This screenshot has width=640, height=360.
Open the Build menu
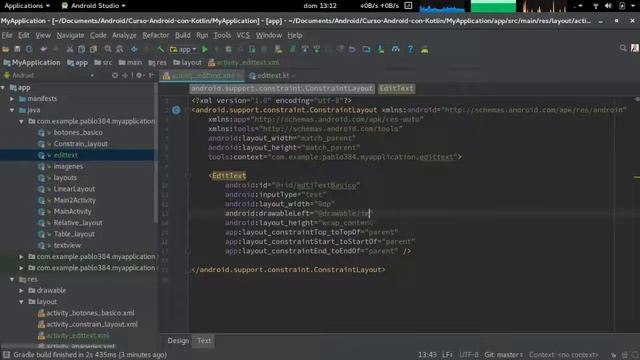click(x=182, y=36)
